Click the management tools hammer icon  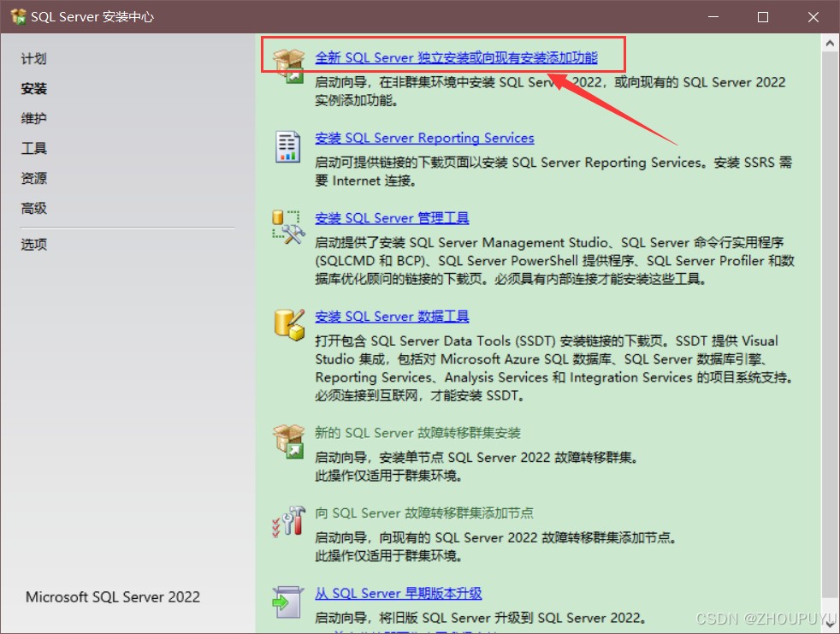point(287,227)
